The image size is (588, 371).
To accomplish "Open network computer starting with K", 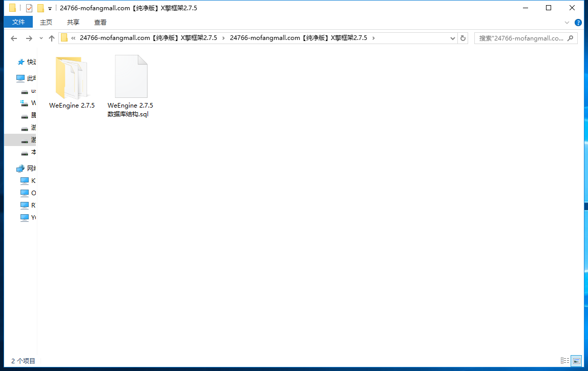I will [x=28, y=181].
